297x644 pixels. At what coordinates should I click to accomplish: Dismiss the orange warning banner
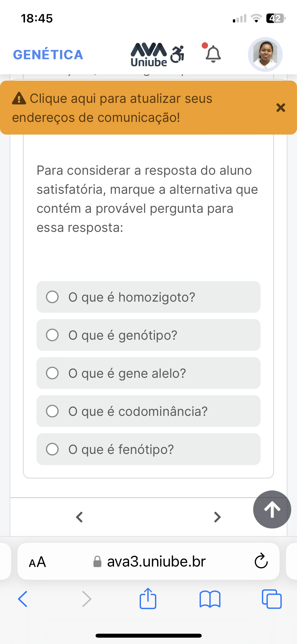click(281, 108)
